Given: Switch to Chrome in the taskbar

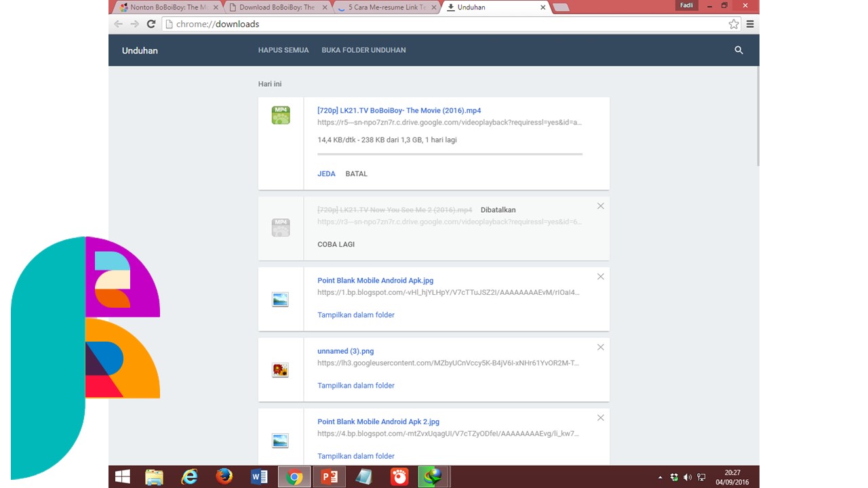Looking at the screenshot, I should pos(294,477).
